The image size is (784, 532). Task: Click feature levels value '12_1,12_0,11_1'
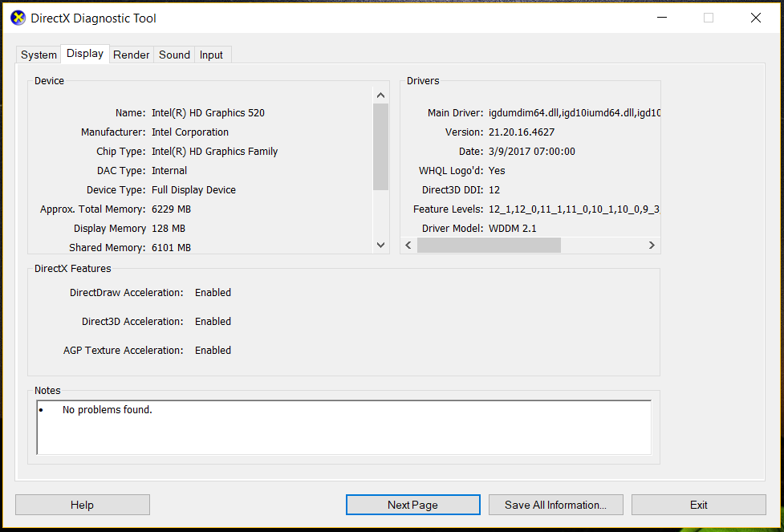[x=525, y=209]
